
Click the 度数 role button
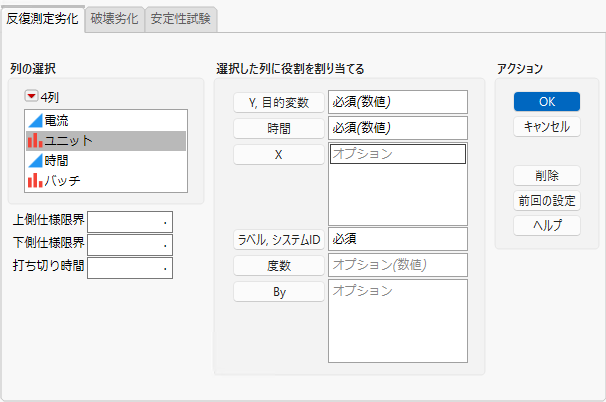tap(279, 266)
